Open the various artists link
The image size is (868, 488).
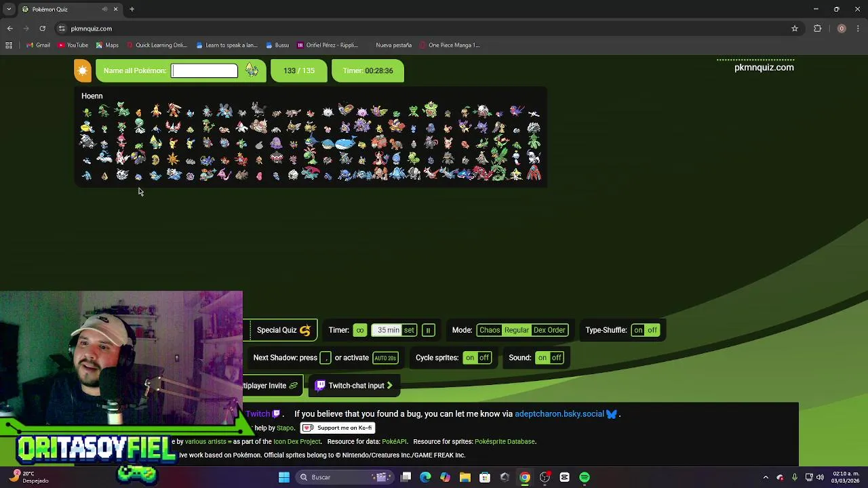[x=205, y=441]
